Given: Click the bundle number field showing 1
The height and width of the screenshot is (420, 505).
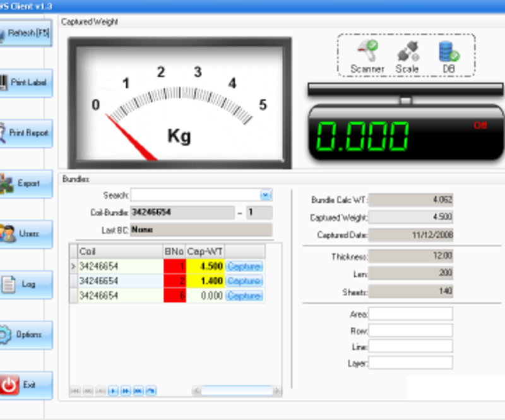Looking at the screenshot, I should pos(259,212).
